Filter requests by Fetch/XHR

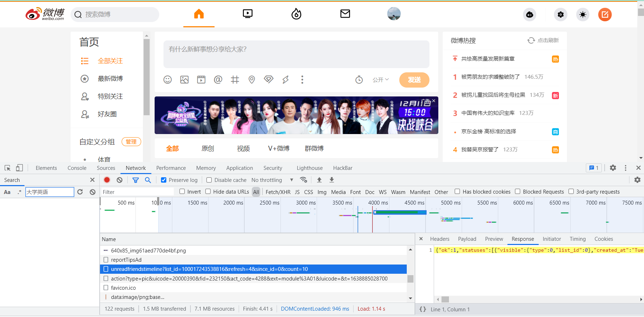click(278, 192)
